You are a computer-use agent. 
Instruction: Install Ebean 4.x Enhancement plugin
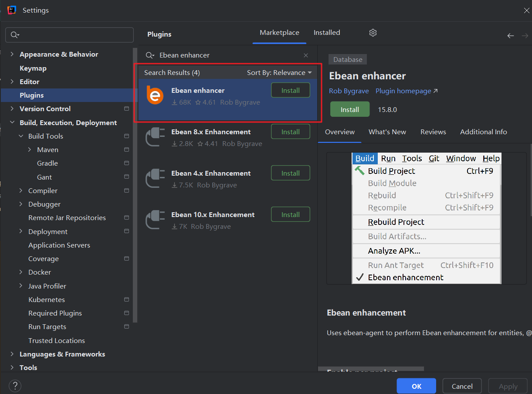(291, 173)
